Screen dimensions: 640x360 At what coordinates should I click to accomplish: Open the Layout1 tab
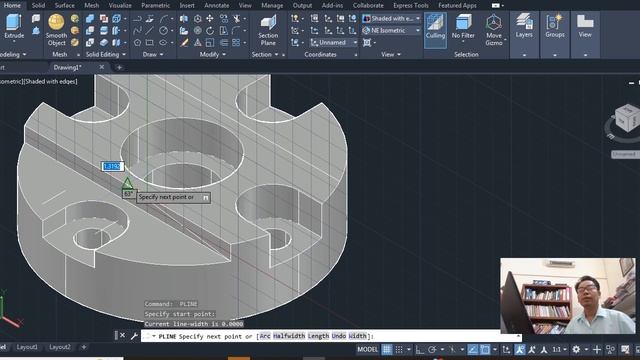click(x=27, y=347)
